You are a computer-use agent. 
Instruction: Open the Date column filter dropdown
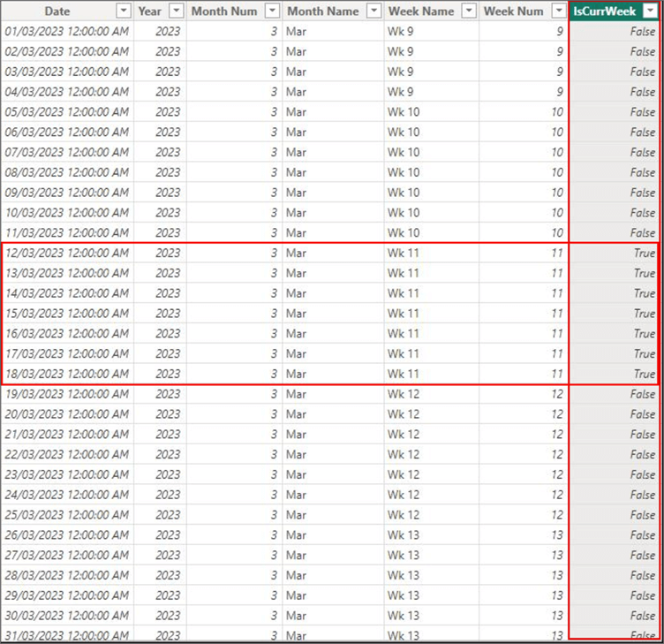tap(124, 11)
